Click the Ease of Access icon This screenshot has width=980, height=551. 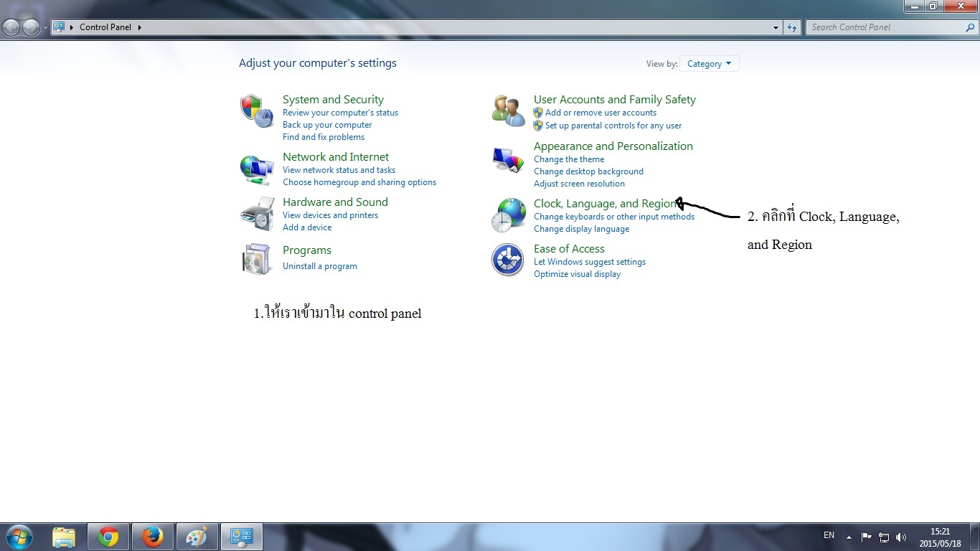click(508, 260)
